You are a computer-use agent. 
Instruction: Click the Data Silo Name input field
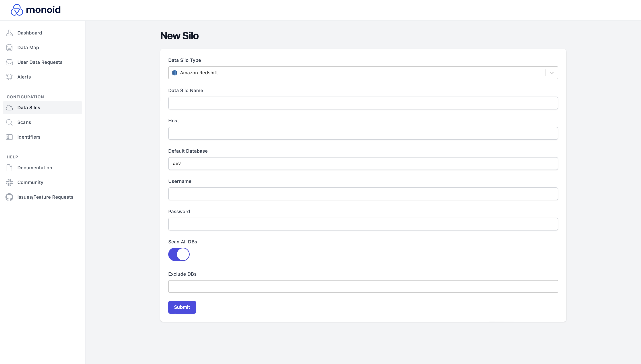[363, 103]
